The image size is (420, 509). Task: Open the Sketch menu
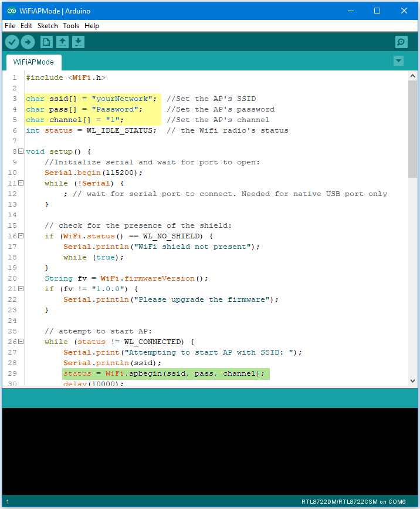(x=48, y=26)
